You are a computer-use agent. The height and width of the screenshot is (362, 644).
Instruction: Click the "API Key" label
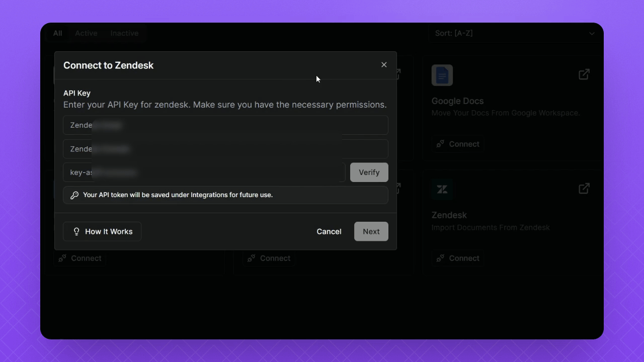tap(77, 93)
